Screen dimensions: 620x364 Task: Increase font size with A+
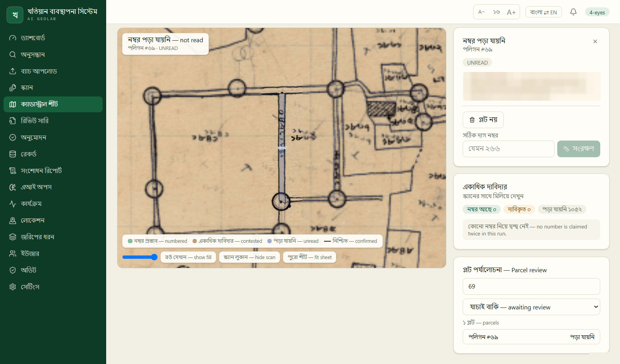pyautogui.click(x=511, y=12)
